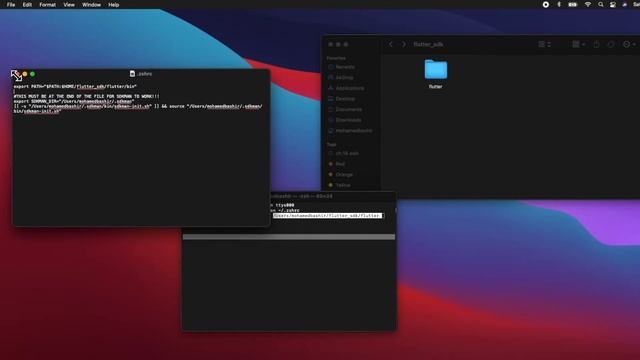Change Finder view mode selector
This screenshot has width=640, height=360.
point(544,44)
